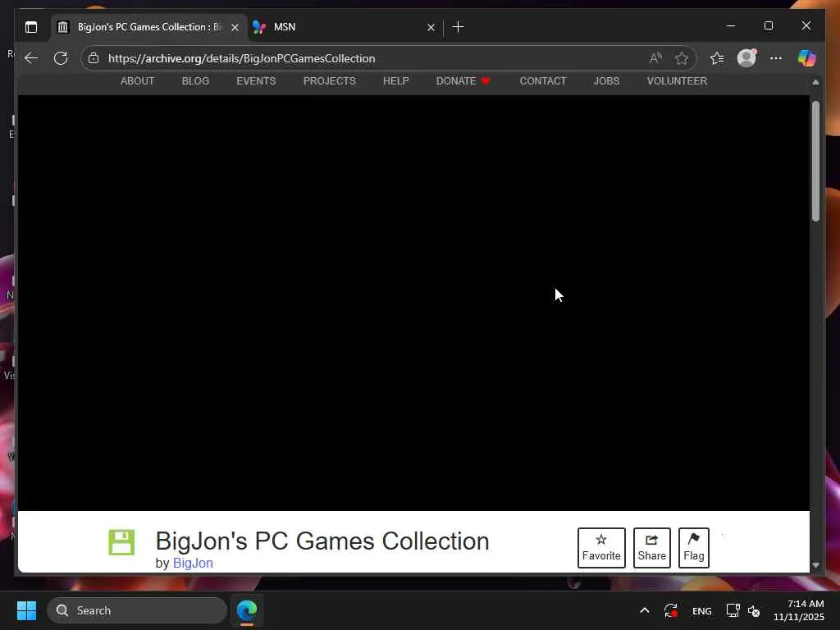Click the scrollbar down arrow

[x=815, y=565]
